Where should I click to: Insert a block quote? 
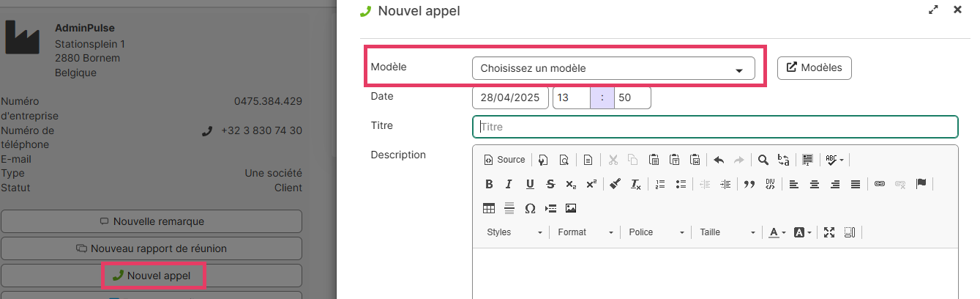click(x=749, y=184)
